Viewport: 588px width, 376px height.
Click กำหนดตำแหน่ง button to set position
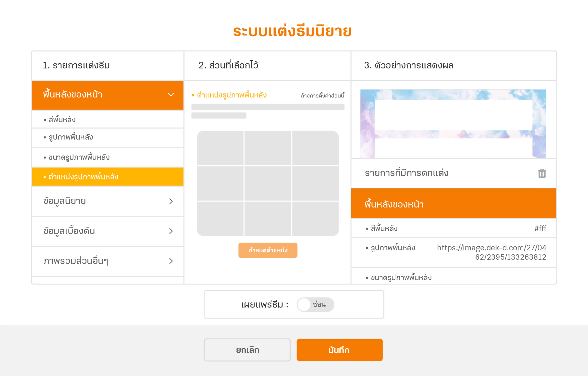pos(268,250)
